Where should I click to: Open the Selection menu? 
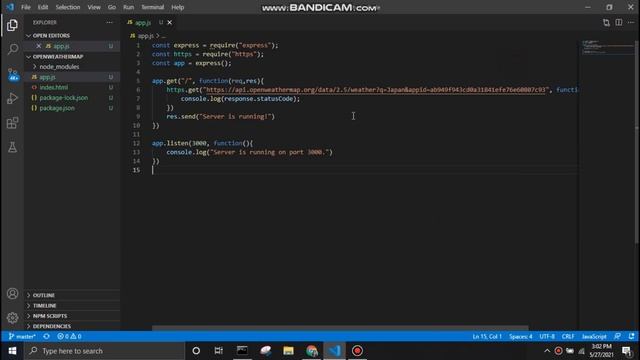[68, 7]
